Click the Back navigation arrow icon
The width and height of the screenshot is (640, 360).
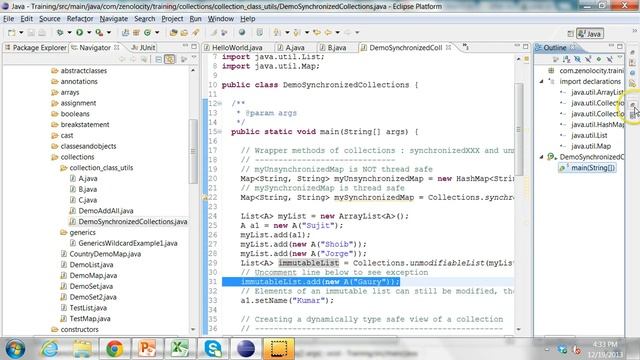tap(328, 33)
